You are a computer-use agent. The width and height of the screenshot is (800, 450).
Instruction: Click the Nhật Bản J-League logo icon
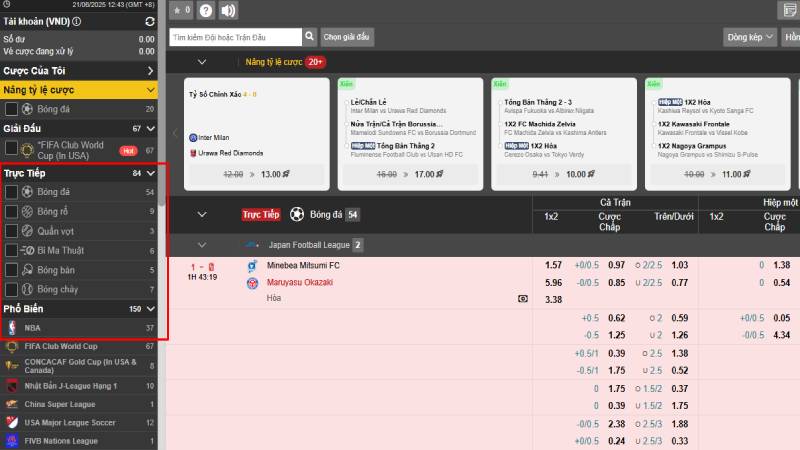12,386
